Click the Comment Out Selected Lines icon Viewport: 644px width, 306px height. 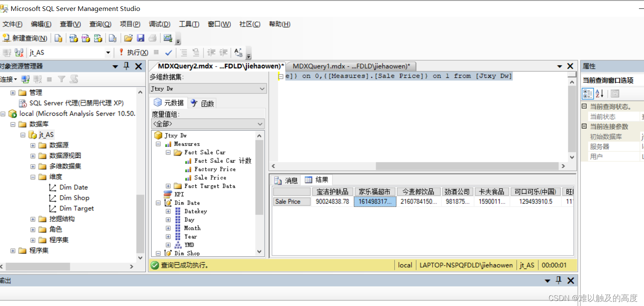coord(184,53)
